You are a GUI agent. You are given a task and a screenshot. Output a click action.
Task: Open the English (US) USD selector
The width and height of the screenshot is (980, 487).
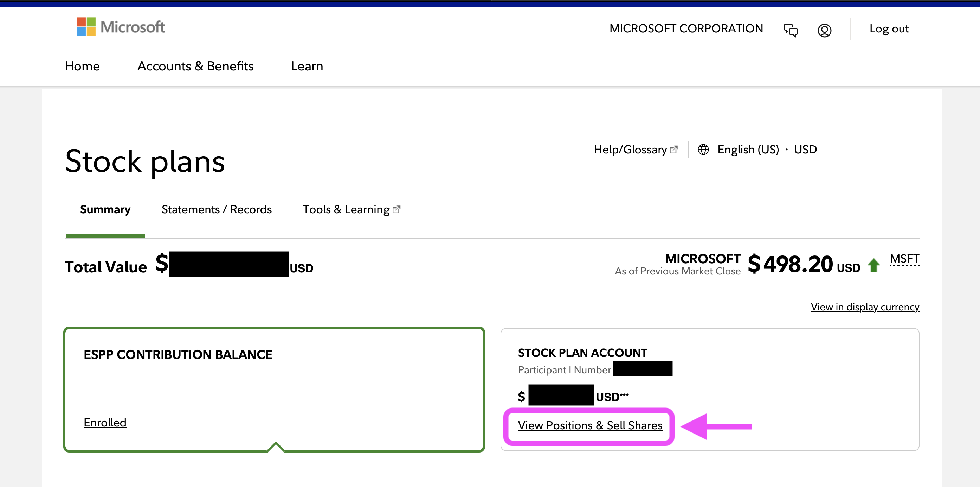pos(767,150)
